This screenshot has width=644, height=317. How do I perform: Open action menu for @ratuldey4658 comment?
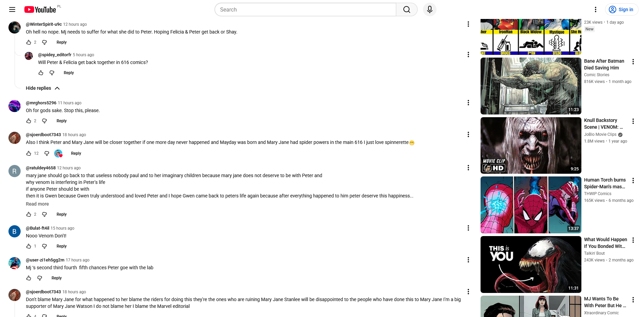click(468, 168)
